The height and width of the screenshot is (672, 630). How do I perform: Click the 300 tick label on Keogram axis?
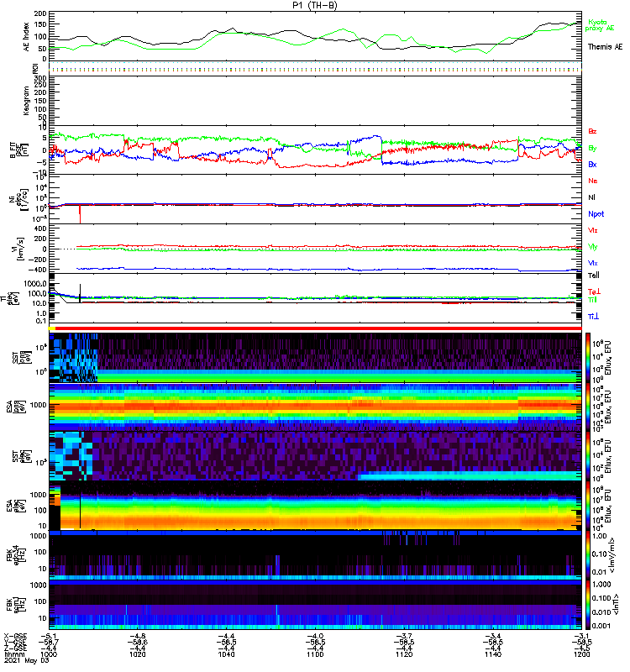(x=40, y=78)
